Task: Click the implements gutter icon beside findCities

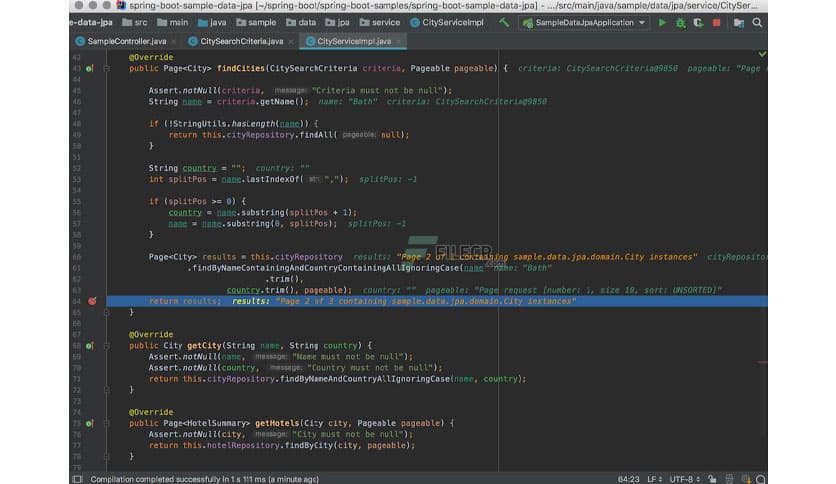Action: click(x=90, y=69)
